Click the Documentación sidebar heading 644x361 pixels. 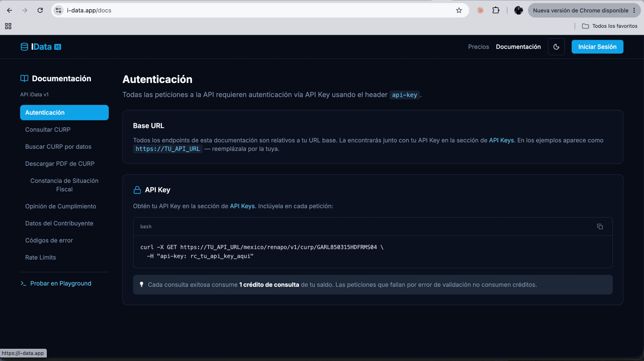tap(56, 78)
